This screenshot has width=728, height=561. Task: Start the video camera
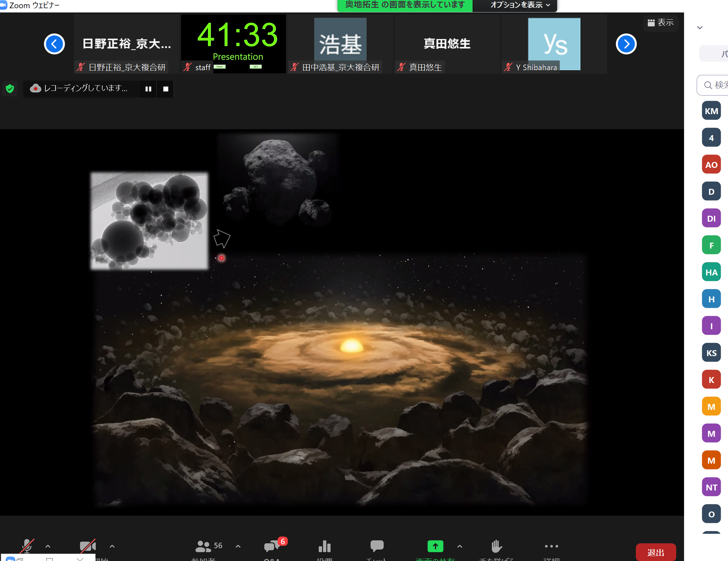click(88, 546)
